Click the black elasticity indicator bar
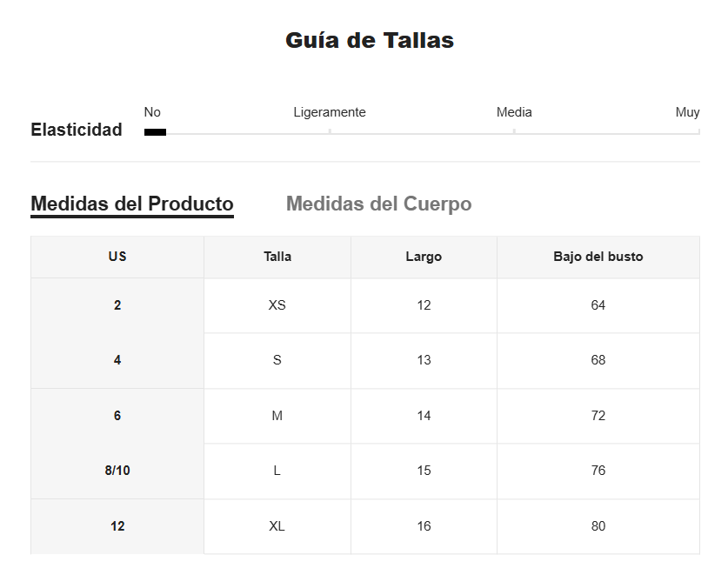 pos(155,132)
